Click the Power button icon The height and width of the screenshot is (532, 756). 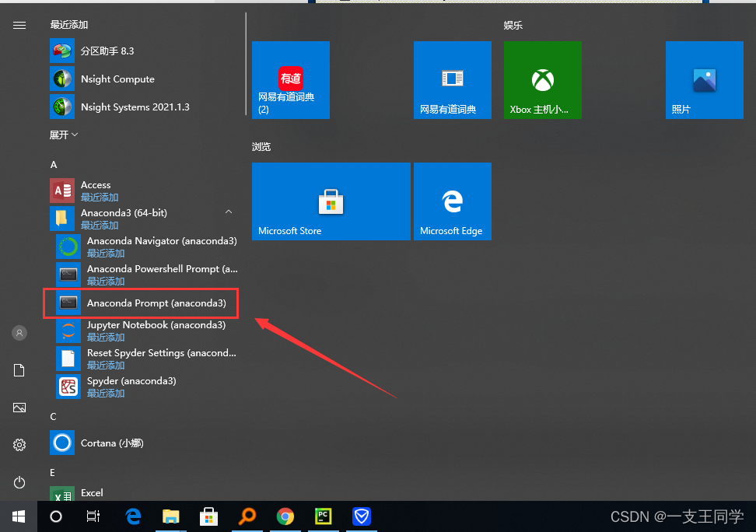[19, 482]
